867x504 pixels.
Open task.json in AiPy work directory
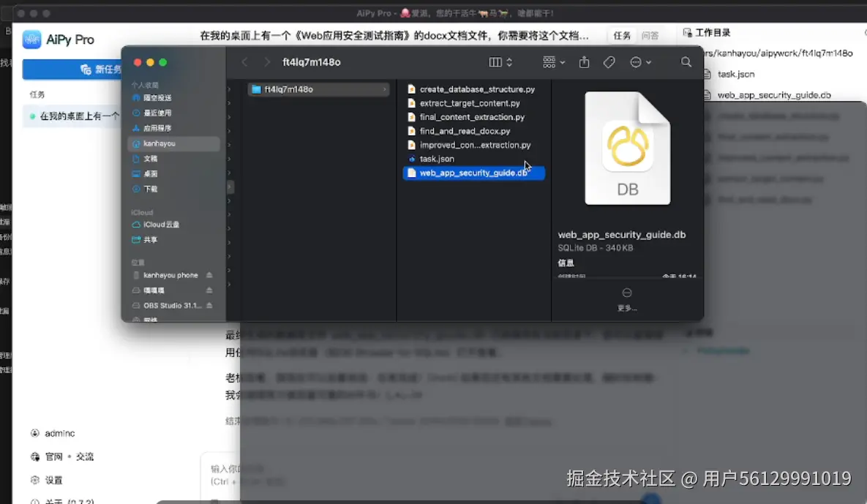tap(736, 74)
